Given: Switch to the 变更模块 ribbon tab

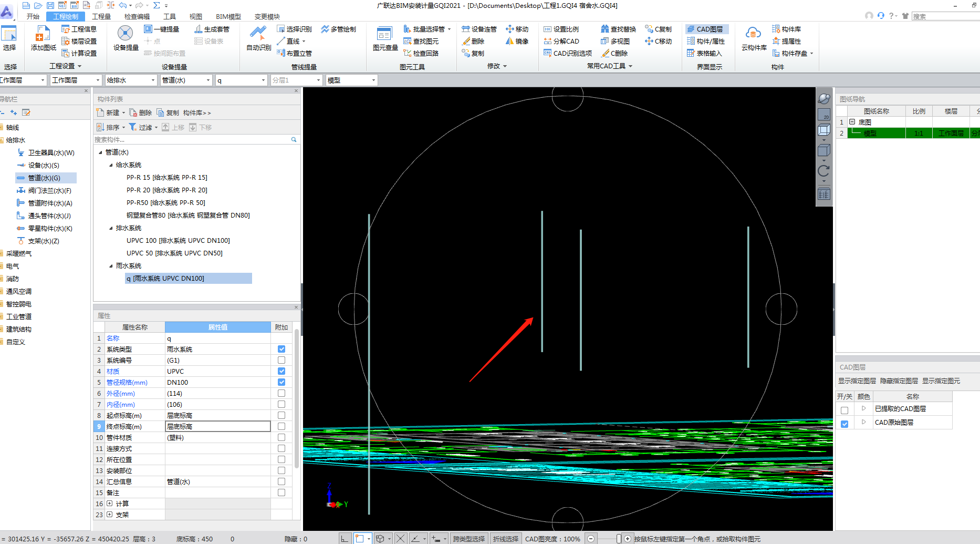Looking at the screenshot, I should pos(267,16).
